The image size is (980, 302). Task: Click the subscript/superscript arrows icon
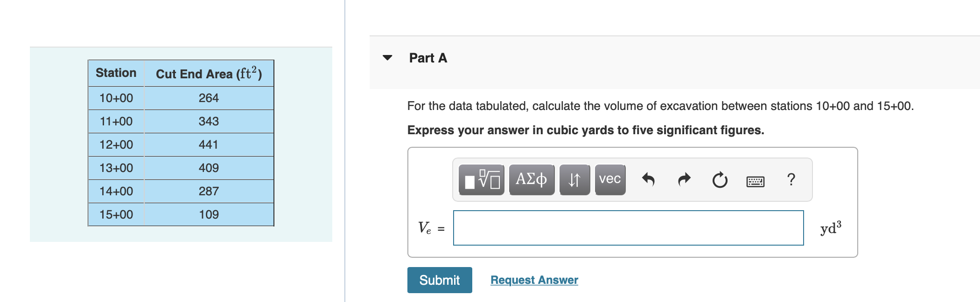pyautogui.click(x=574, y=179)
